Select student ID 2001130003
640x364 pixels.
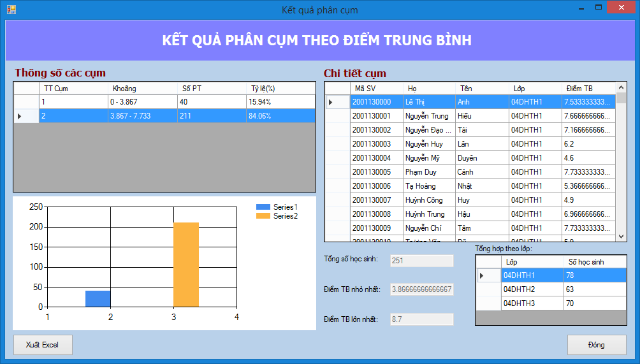(x=377, y=144)
